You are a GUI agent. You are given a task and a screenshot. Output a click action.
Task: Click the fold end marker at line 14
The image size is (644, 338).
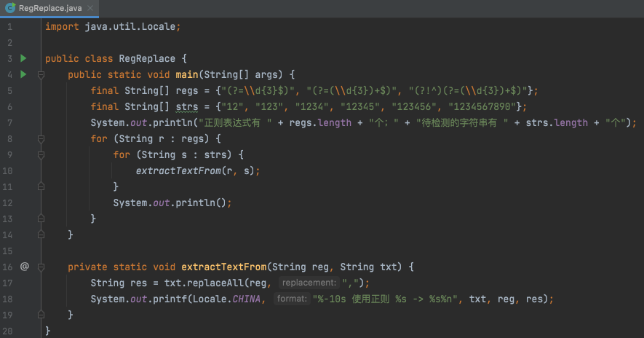[41, 235]
